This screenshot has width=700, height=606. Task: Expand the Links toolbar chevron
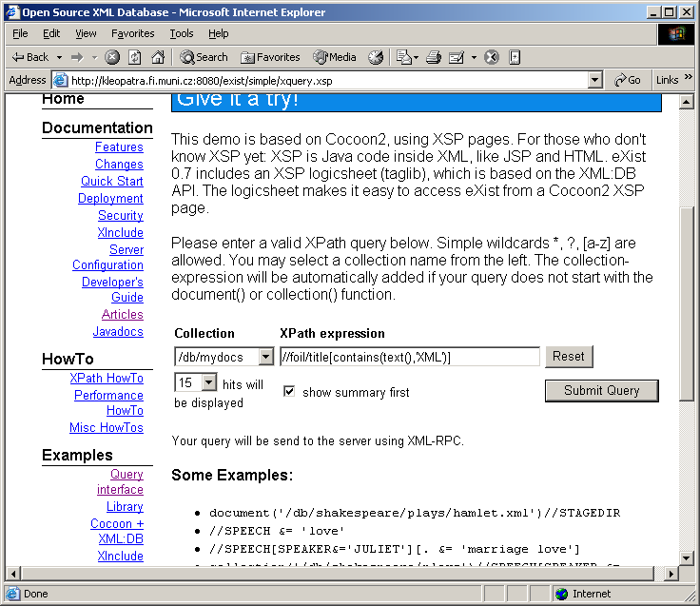[688, 77]
